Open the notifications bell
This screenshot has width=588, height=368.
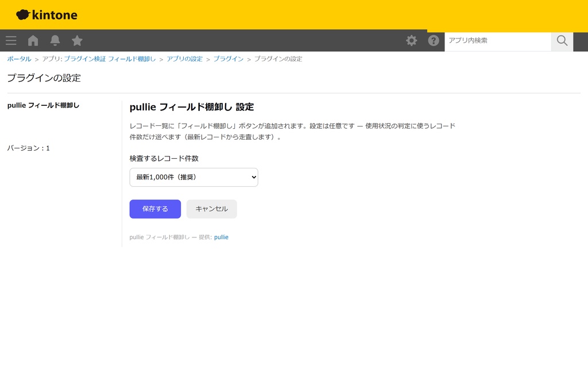[55, 41]
